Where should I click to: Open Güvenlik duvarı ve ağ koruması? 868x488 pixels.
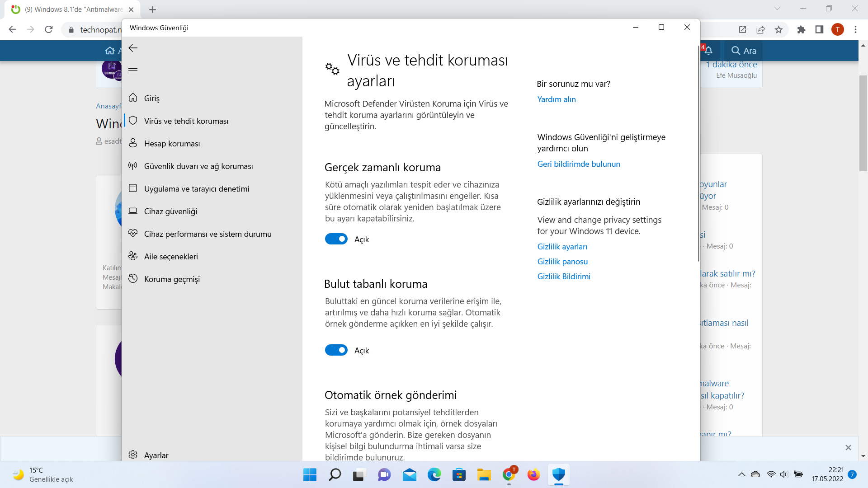198,166
